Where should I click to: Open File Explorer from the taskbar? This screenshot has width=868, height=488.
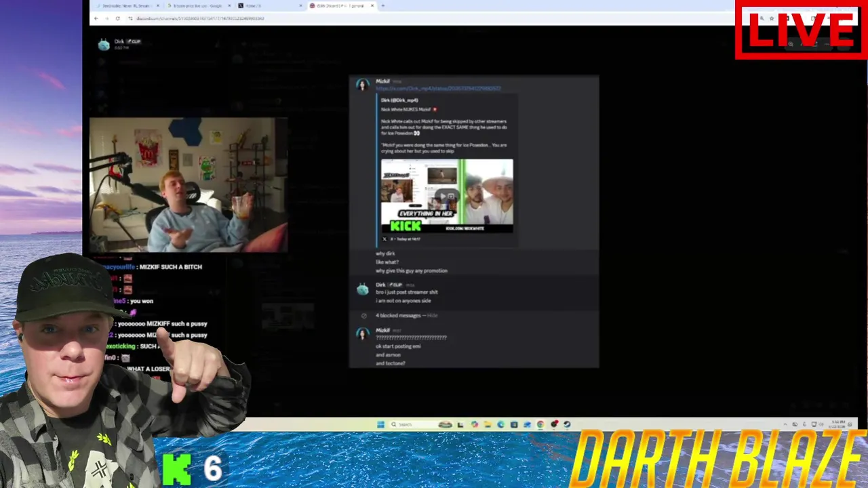point(488,424)
